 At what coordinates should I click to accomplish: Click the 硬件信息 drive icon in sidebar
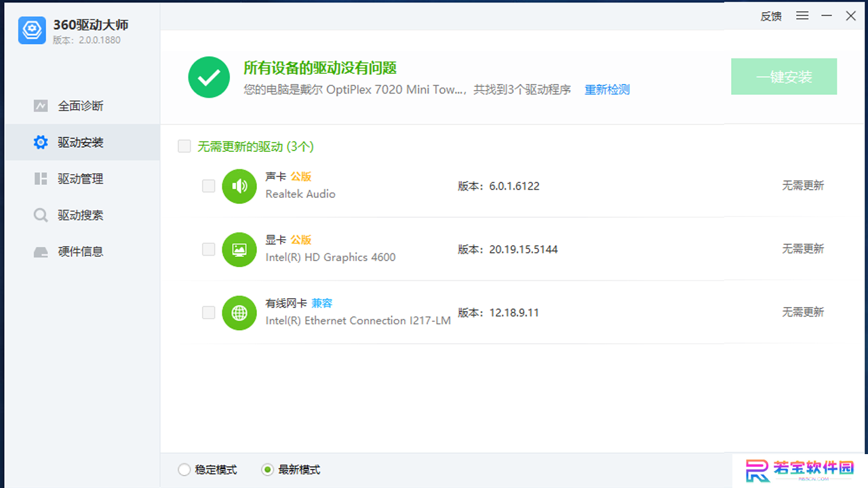(41, 252)
